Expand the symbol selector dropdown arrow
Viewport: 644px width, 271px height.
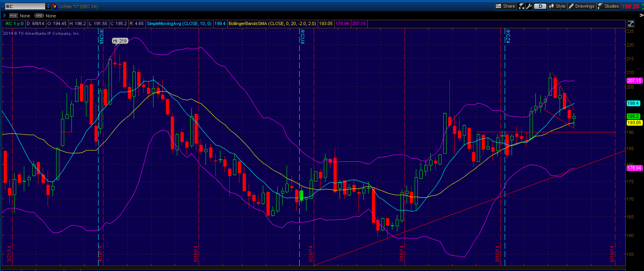click(48, 6)
